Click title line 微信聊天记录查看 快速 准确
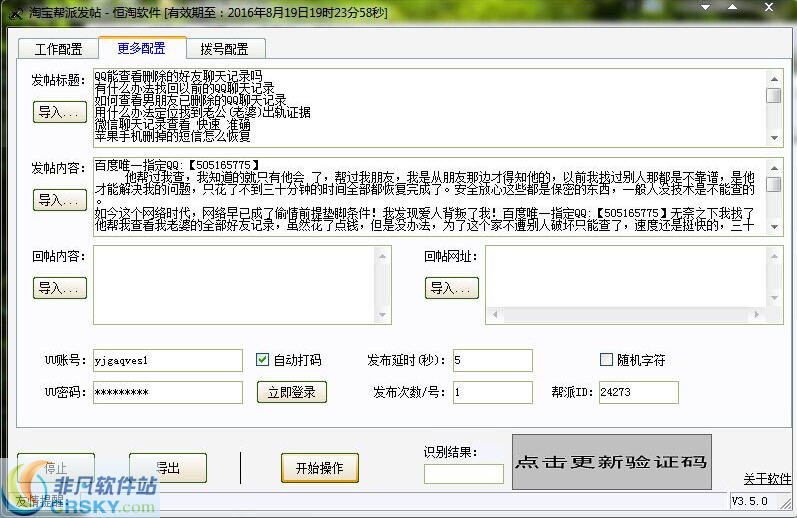The height and width of the screenshot is (518, 797). [172, 124]
